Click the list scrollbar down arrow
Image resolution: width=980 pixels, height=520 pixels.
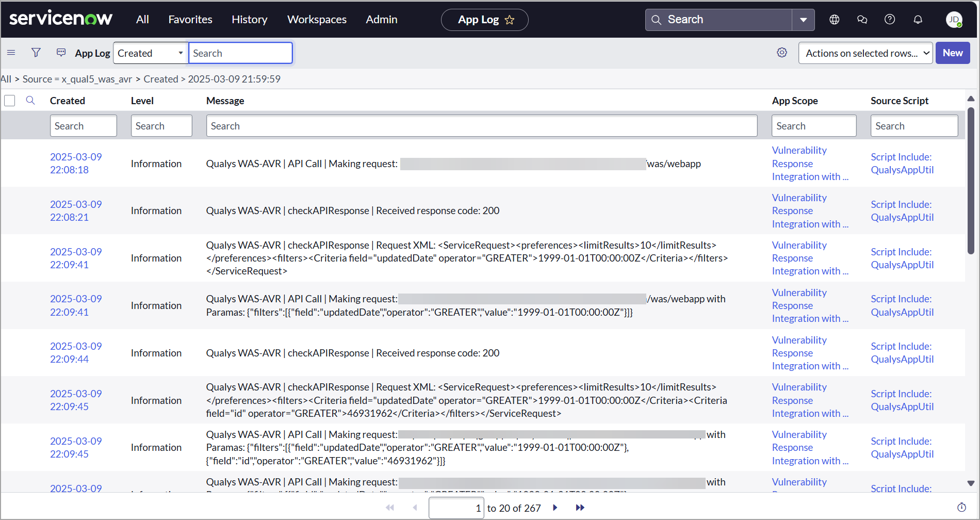click(x=971, y=483)
